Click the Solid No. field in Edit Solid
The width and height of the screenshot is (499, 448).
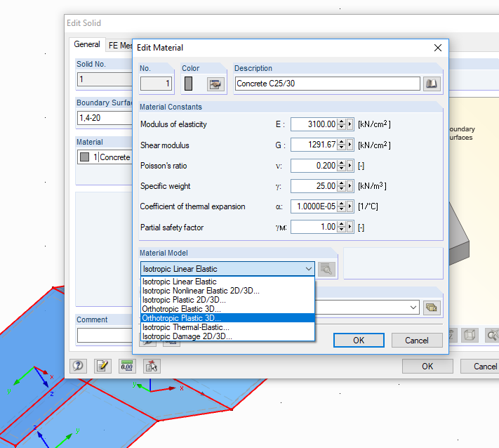point(105,79)
